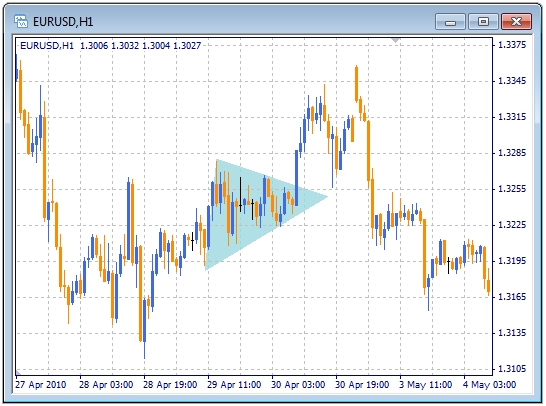The image size is (546, 406).
Task: Click the chart shift triangle marker at top
Action: pos(395,40)
